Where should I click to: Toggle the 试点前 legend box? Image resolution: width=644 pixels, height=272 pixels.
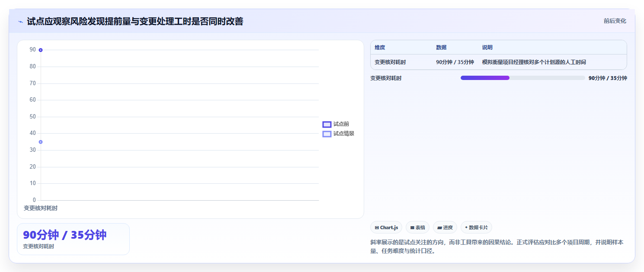click(327, 125)
